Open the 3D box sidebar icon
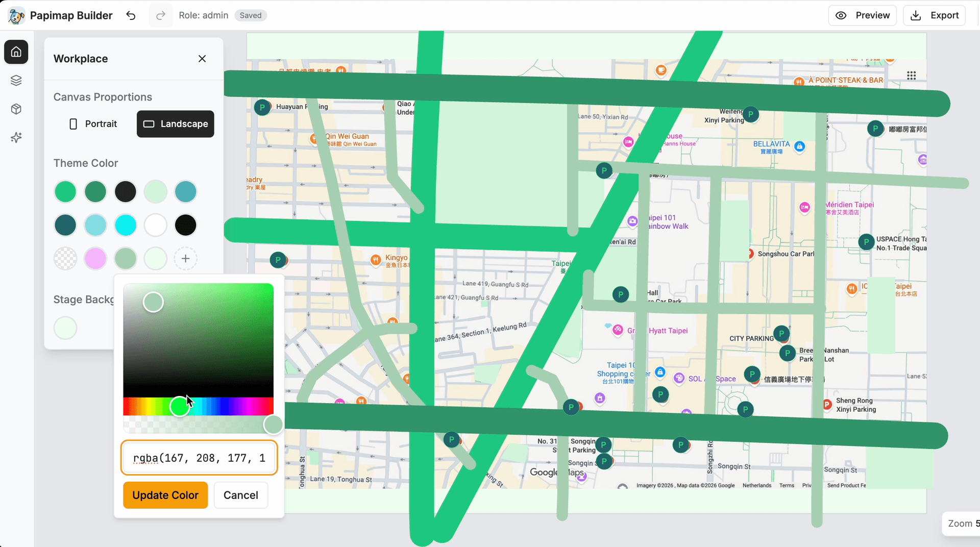This screenshot has height=547, width=980. pos(16,109)
